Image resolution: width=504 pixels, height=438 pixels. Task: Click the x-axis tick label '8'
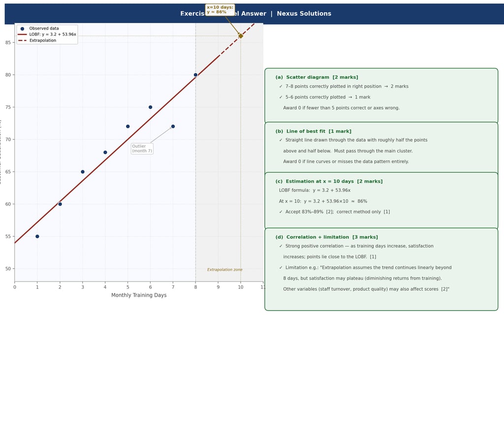[195, 287]
